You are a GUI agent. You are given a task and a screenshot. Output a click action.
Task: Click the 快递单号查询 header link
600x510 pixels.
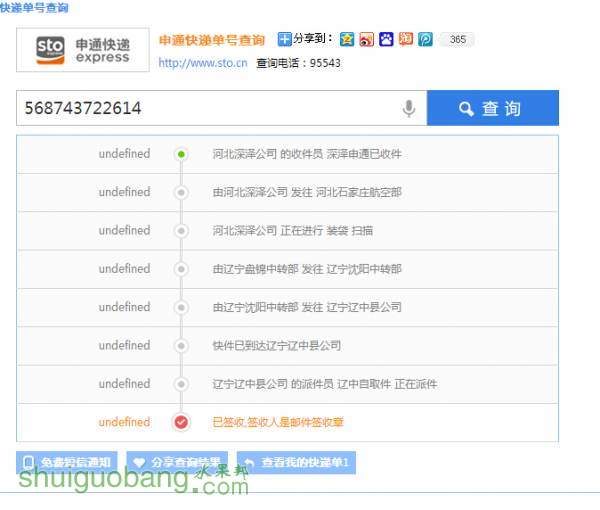[35, 8]
